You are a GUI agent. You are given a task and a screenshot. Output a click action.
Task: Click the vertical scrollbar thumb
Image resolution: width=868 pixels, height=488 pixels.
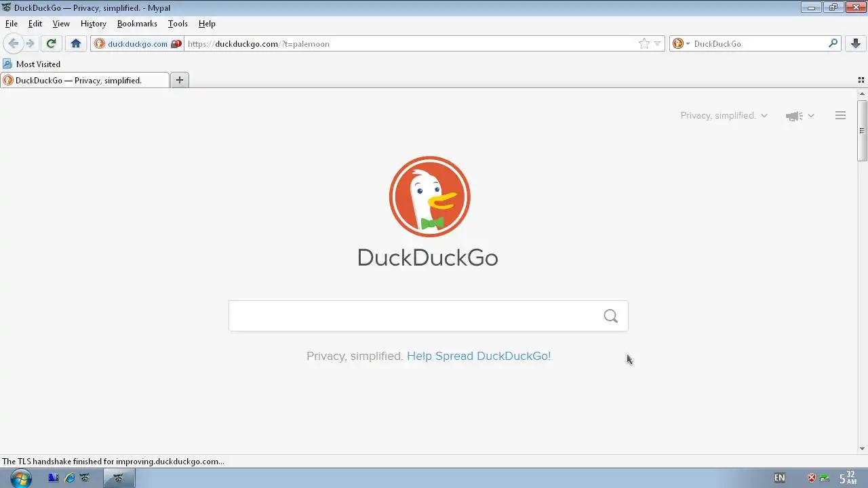(x=862, y=130)
